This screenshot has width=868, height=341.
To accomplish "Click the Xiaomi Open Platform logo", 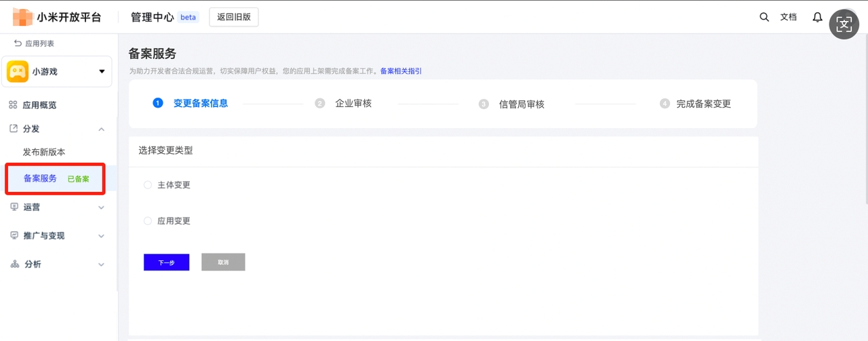I will [x=23, y=17].
